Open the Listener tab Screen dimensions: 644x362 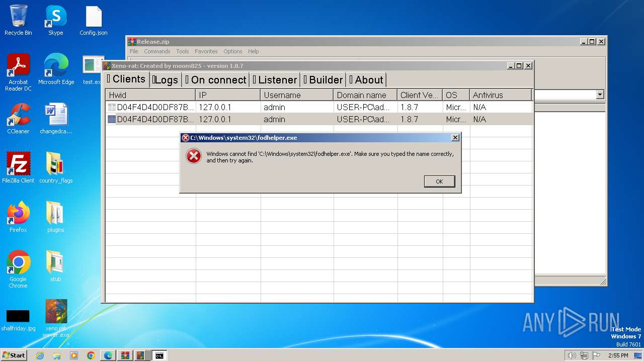pos(275,79)
